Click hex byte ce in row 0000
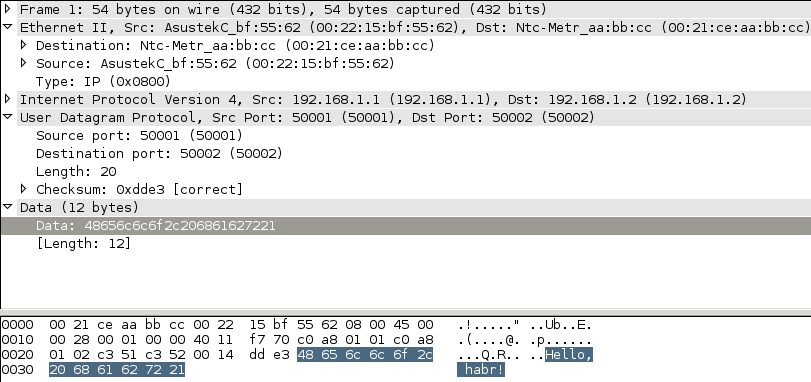Screen dimensions: 811x382 pyautogui.click(x=106, y=325)
